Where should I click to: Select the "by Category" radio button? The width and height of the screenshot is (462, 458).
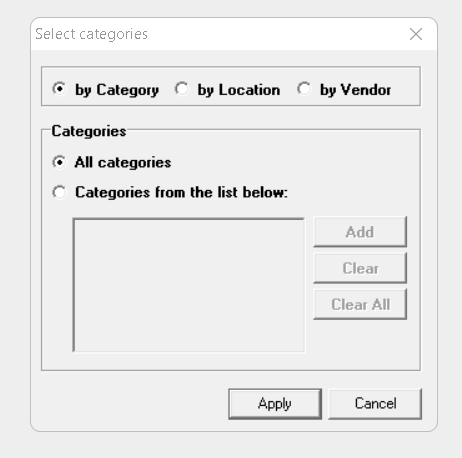pyautogui.click(x=59, y=89)
